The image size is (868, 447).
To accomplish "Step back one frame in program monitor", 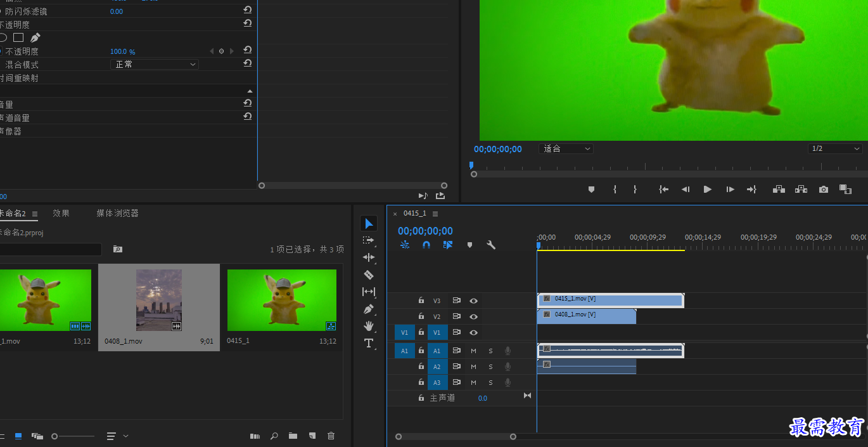I will 686,189.
